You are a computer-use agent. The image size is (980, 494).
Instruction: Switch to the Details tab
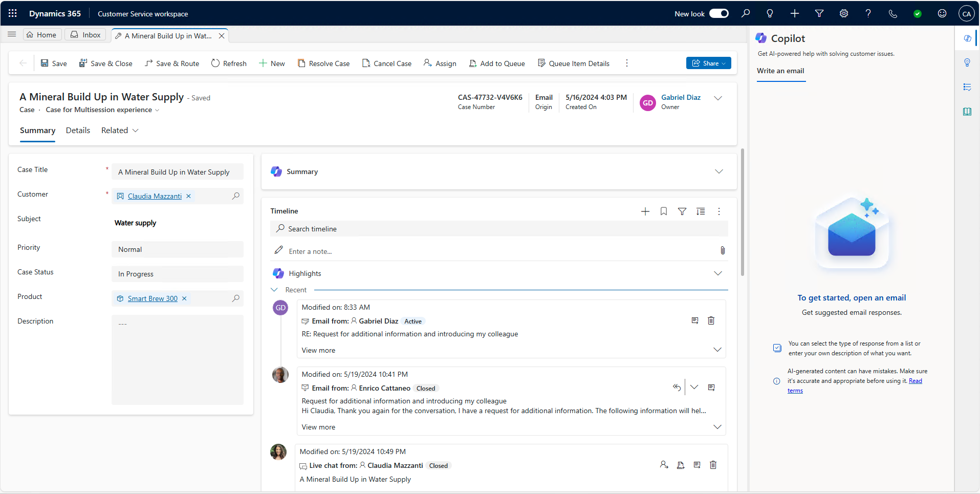77,130
